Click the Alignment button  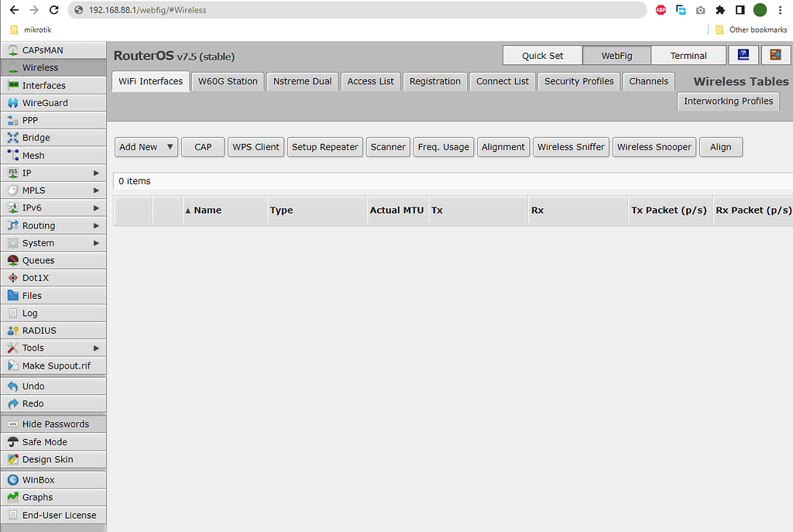pos(503,147)
